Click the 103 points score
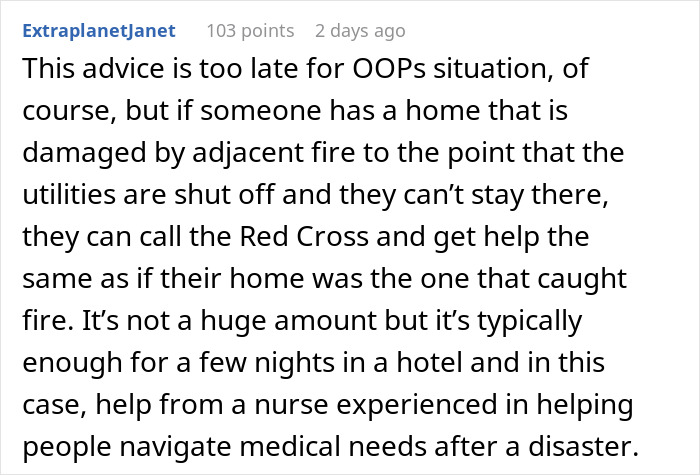The height and width of the screenshot is (475, 700). pyautogui.click(x=250, y=31)
